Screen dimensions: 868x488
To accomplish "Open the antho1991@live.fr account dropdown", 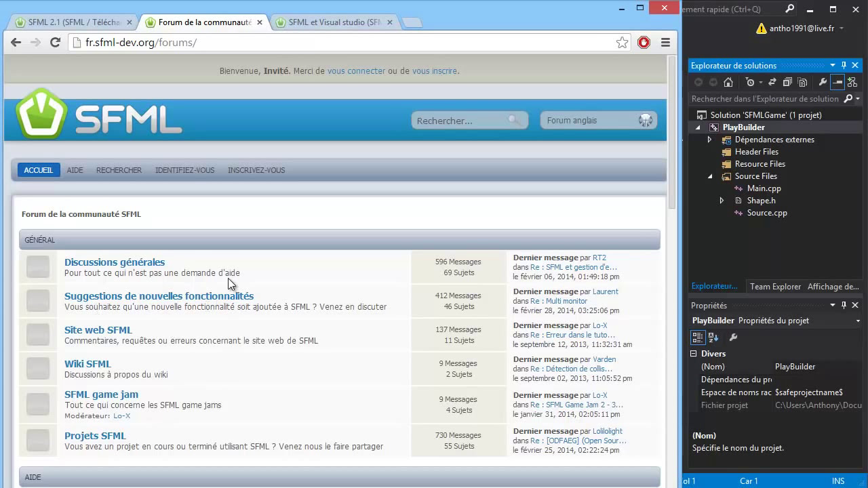I will (x=842, y=28).
